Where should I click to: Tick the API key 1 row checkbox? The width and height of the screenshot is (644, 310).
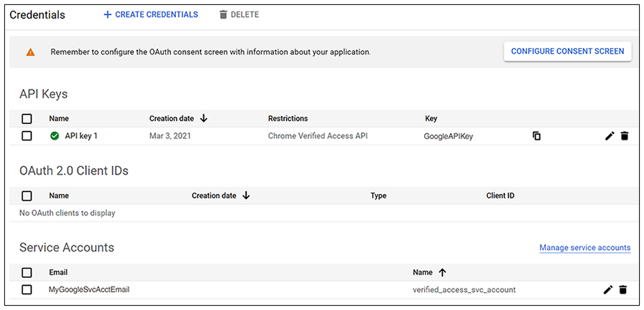pyautogui.click(x=26, y=136)
